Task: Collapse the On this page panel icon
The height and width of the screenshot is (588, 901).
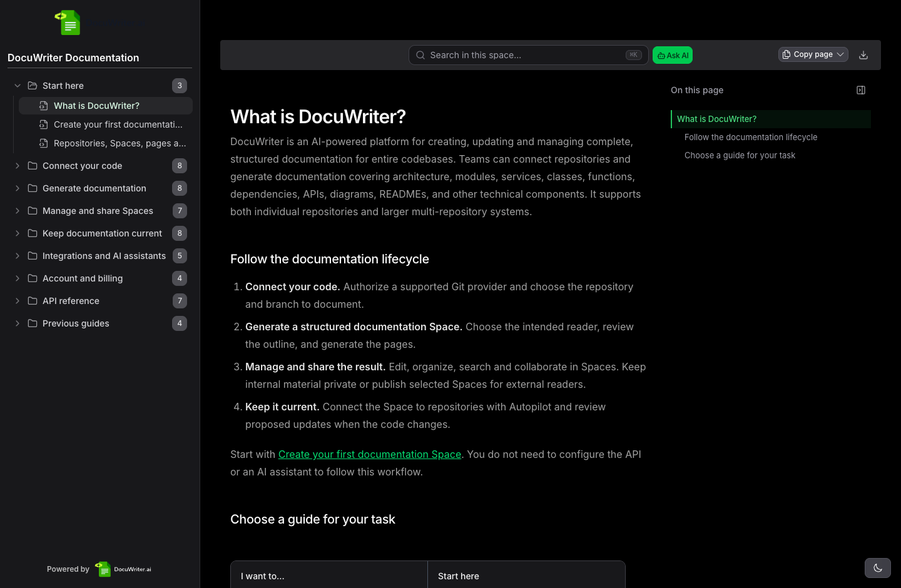Action: coord(861,90)
